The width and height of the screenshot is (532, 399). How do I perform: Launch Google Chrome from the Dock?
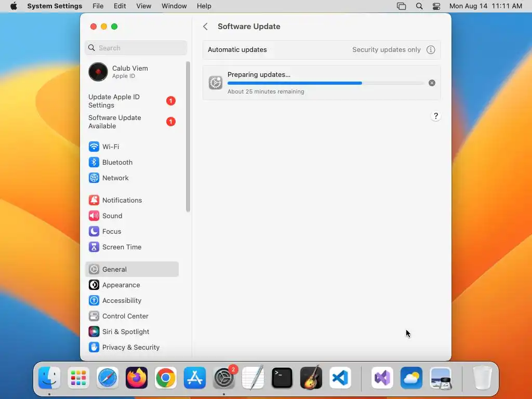(x=166, y=378)
